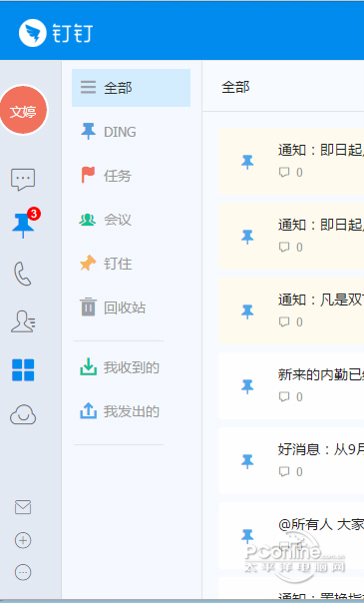This screenshot has height=603, width=364.
Task: Click comment count under 通知：凡是双
Action: (x=291, y=321)
